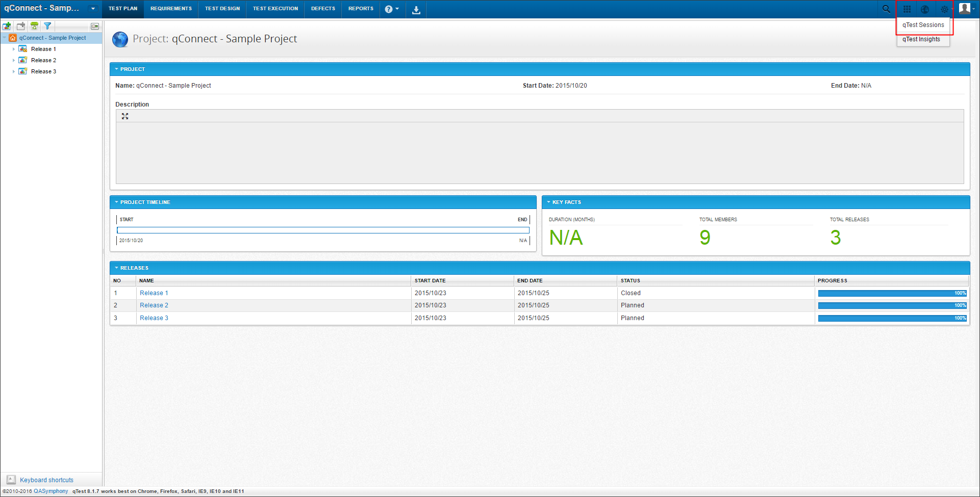
Task: Toggle the tree panel switch icon
Action: click(x=95, y=26)
